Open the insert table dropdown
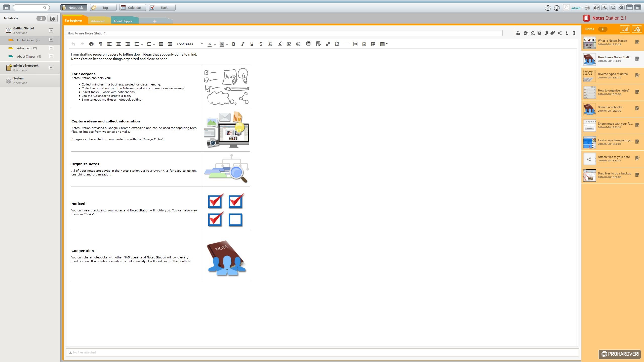The width and height of the screenshot is (644, 362). [x=384, y=44]
